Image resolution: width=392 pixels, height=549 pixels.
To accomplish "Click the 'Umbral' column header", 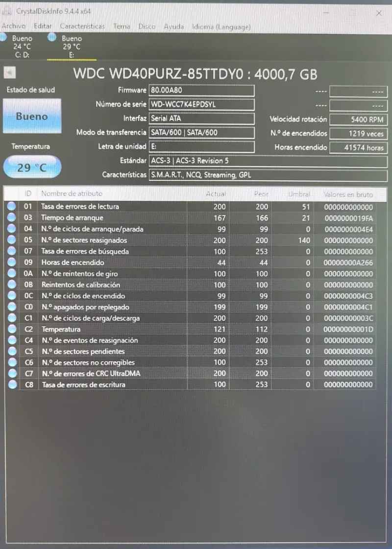I will [x=299, y=194].
